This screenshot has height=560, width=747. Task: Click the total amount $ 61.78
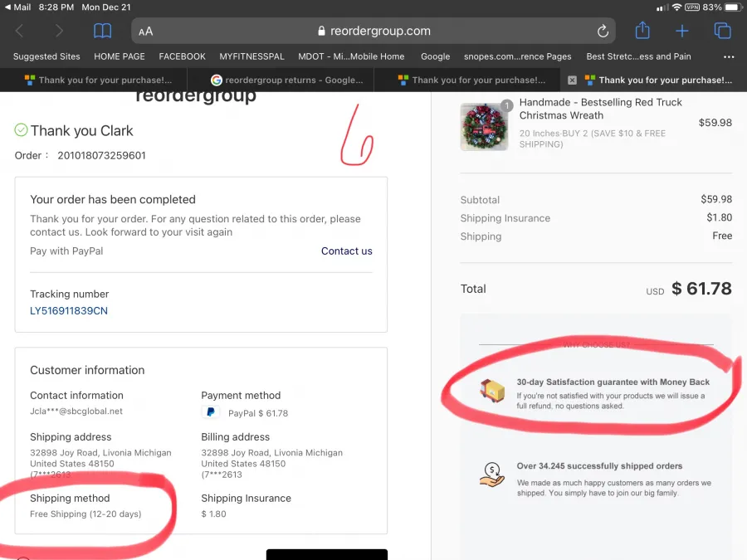[701, 289]
